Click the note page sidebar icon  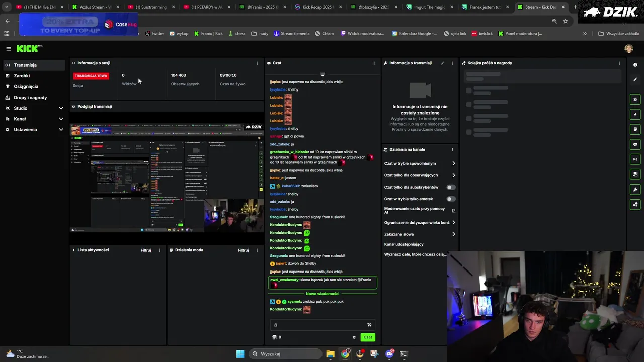point(635,129)
